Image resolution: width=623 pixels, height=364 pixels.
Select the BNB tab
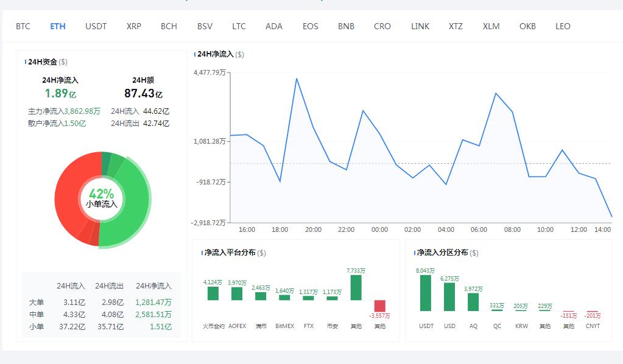tap(346, 26)
